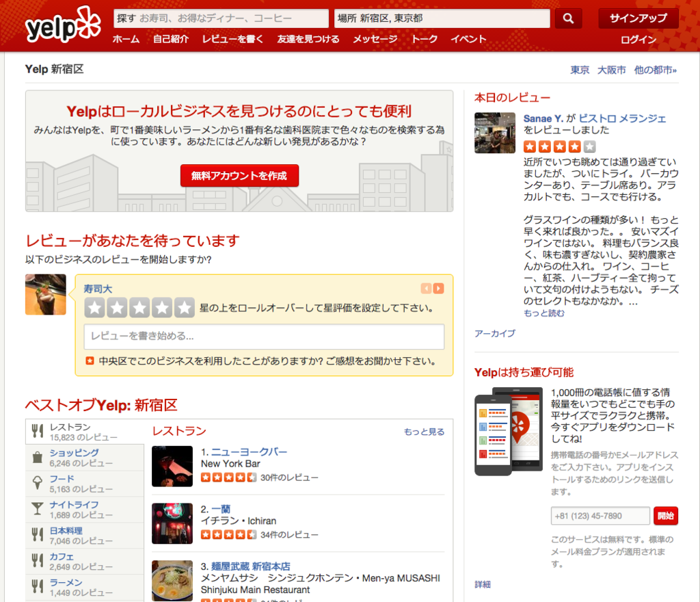Screen dimensions: 700x602
Task: Set first star rating for 寿司大
Action: (x=94, y=308)
